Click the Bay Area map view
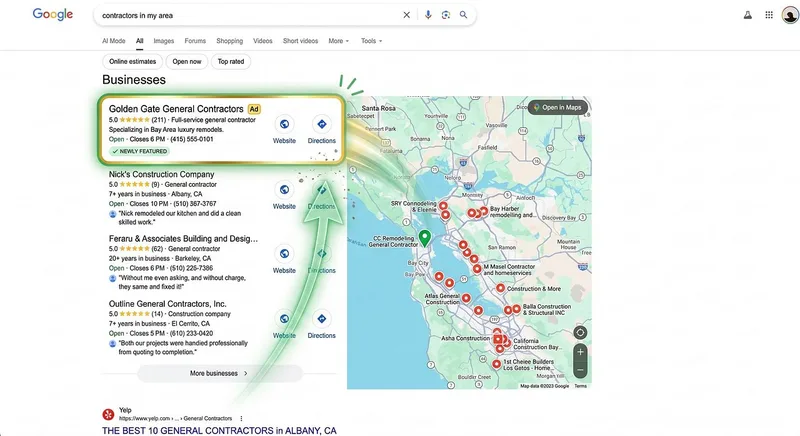 click(x=469, y=243)
